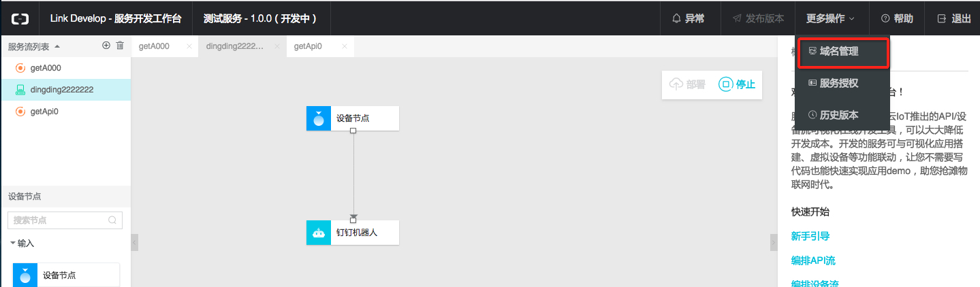The image size is (980, 287).
Task: Open 异常 bell notifications
Action: pos(688,18)
